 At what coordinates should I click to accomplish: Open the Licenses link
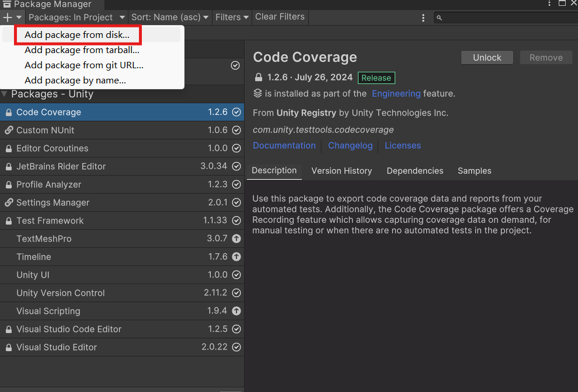(402, 145)
